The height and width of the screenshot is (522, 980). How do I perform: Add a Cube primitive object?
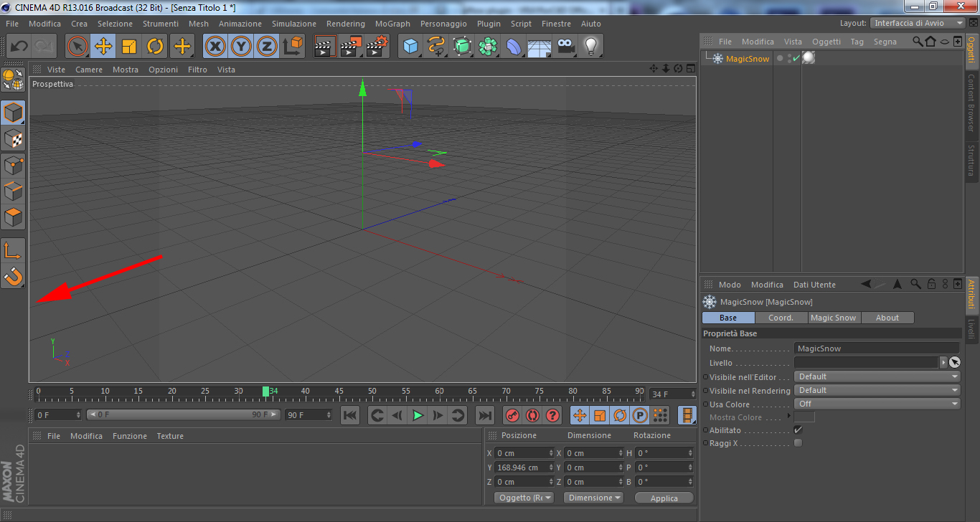(x=410, y=47)
